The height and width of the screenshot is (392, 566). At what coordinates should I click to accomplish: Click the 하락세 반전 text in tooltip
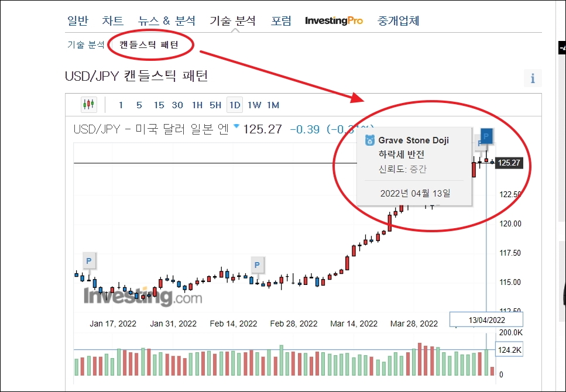tap(402, 154)
